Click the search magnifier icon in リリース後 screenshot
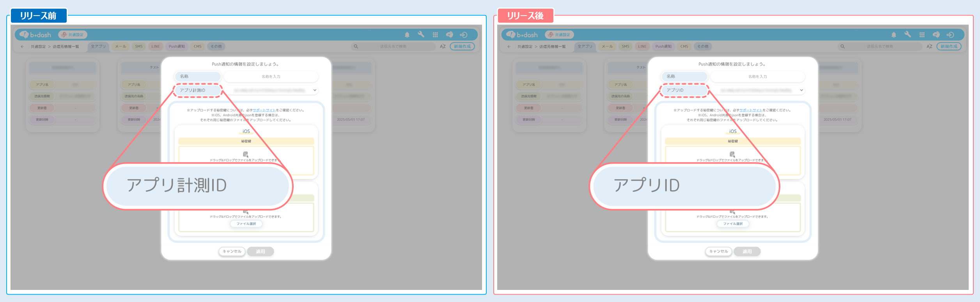 (x=842, y=46)
